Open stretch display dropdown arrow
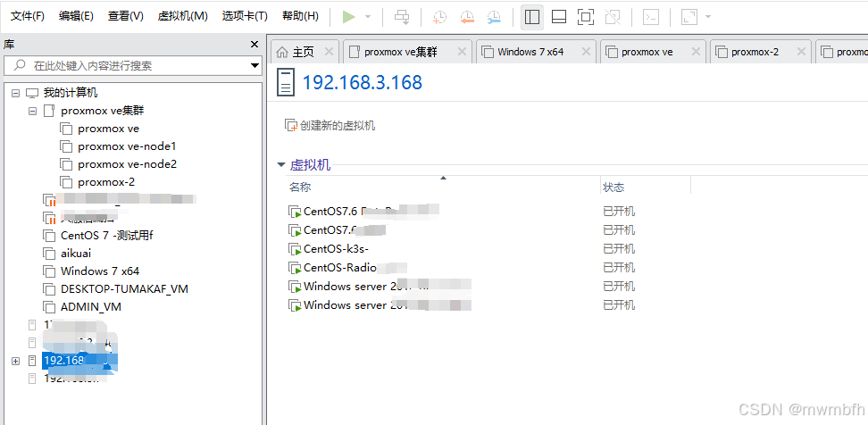The width and height of the screenshot is (868, 425). (707, 17)
